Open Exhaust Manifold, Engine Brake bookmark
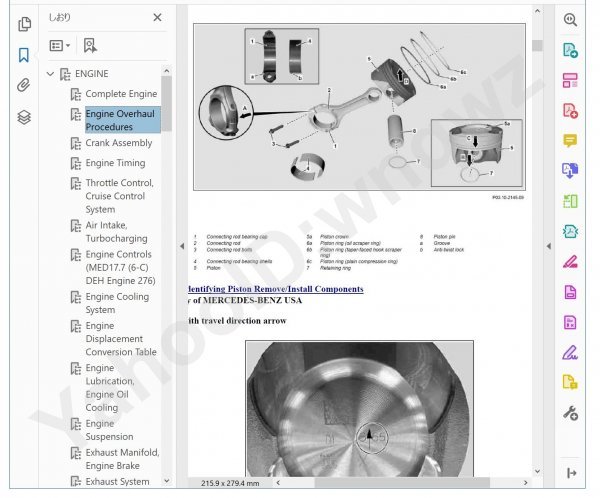Viewport: 600px width, 498px height. pos(122,459)
